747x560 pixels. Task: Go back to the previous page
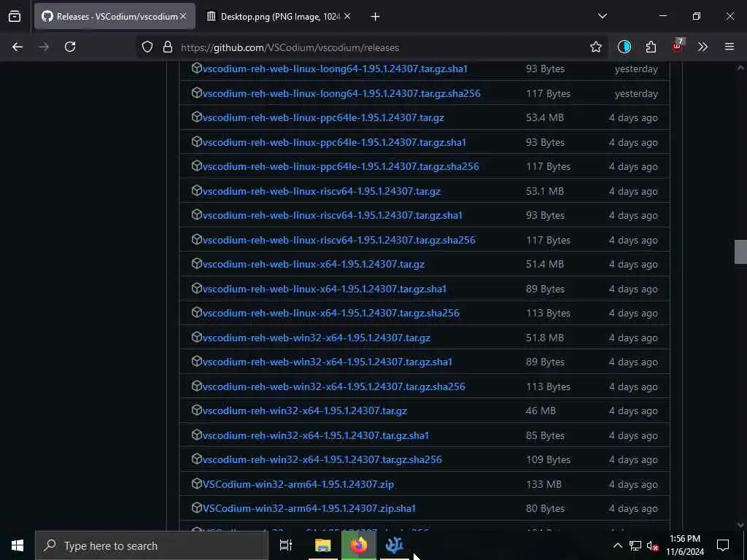18,47
